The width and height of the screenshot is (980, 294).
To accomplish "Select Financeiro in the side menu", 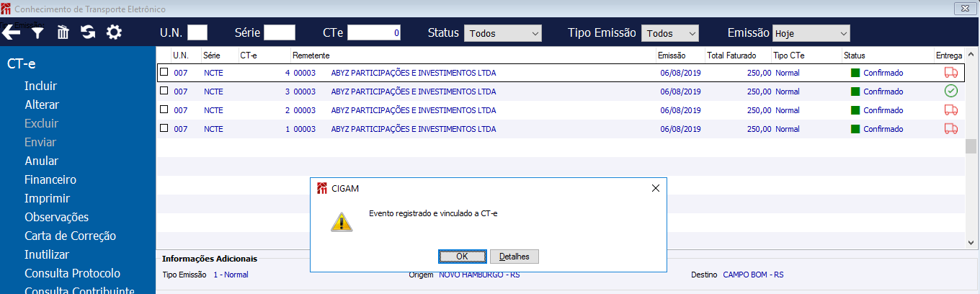I will (x=50, y=179).
